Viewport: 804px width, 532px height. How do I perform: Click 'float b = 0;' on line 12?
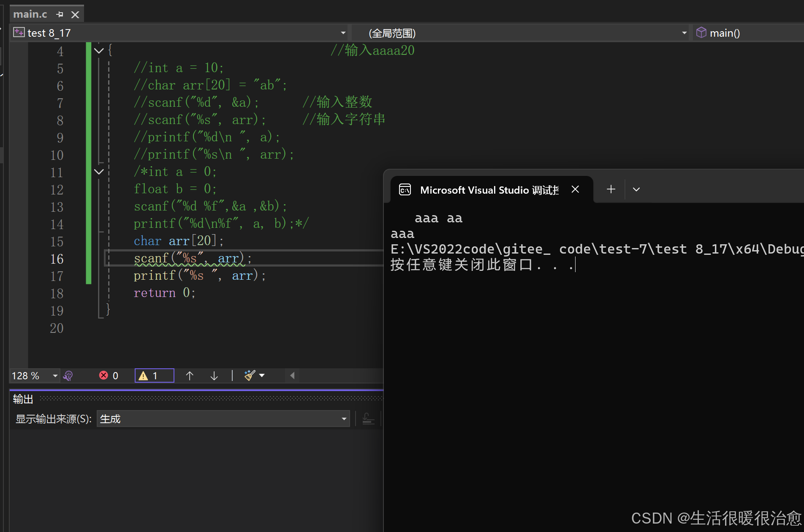pos(175,189)
